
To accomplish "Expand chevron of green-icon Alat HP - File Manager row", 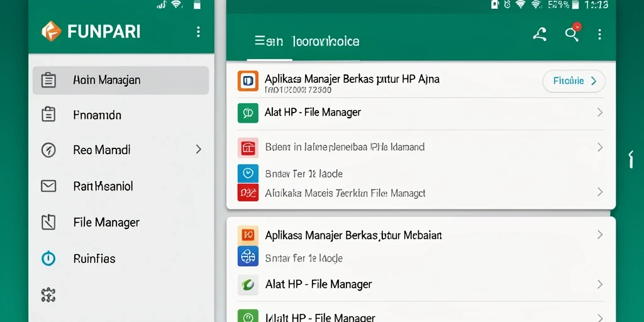I will click(599, 112).
